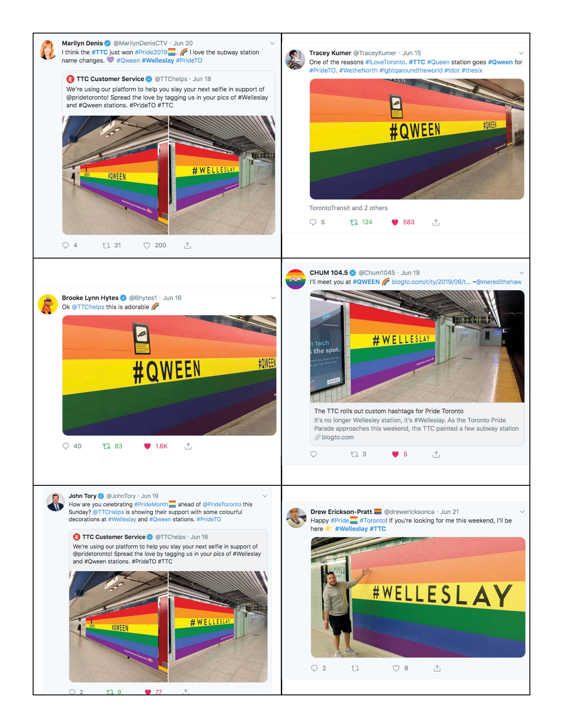Expand the menu chevron on John Tory's tweet
563x728 pixels.
tap(264, 496)
